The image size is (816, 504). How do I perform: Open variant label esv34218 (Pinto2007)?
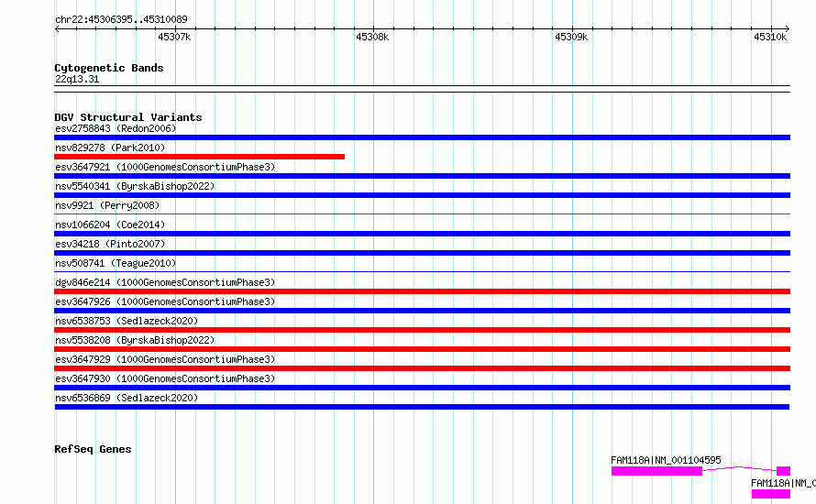pos(110,244)
